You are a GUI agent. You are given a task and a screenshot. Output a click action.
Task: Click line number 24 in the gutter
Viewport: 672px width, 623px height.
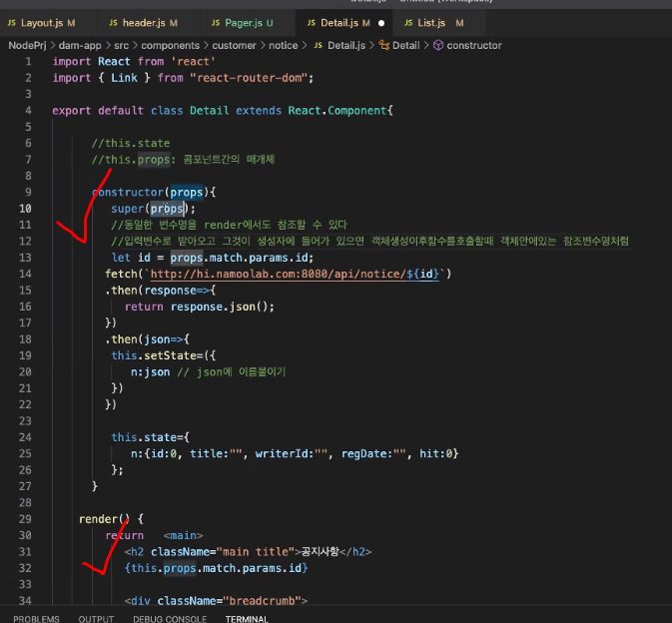pyautogui.click(x=25, y=437)
